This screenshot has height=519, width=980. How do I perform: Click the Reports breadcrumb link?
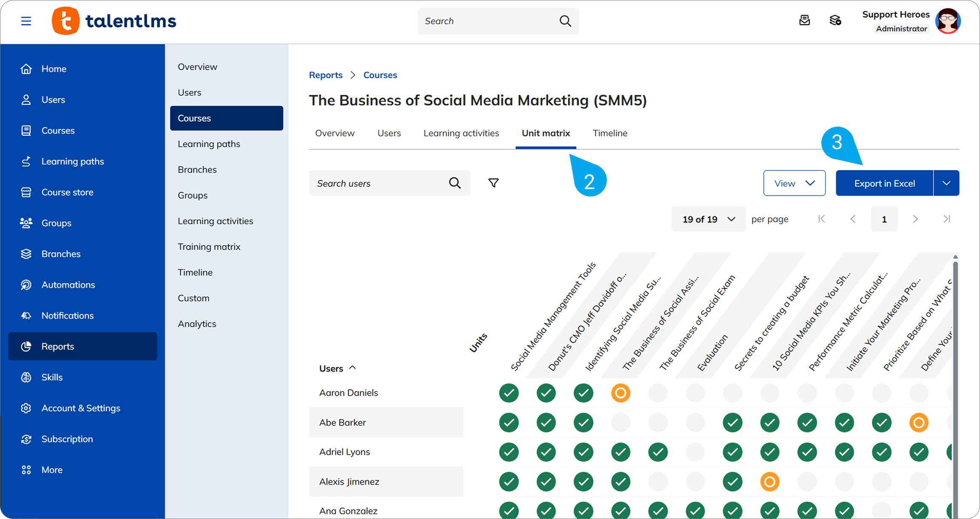[x=326, y=75]
